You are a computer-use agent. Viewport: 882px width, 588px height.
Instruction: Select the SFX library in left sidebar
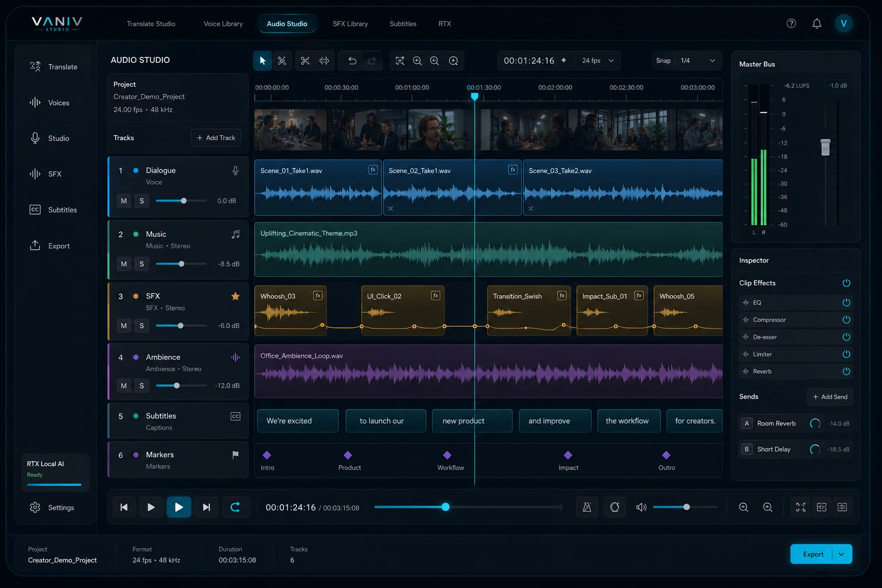tap(55, 173)
